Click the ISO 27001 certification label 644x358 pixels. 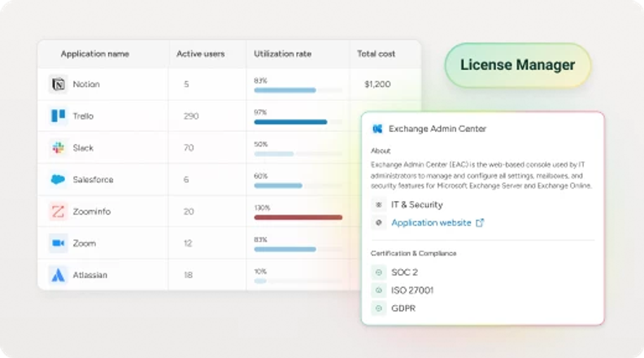click(412, 290)
